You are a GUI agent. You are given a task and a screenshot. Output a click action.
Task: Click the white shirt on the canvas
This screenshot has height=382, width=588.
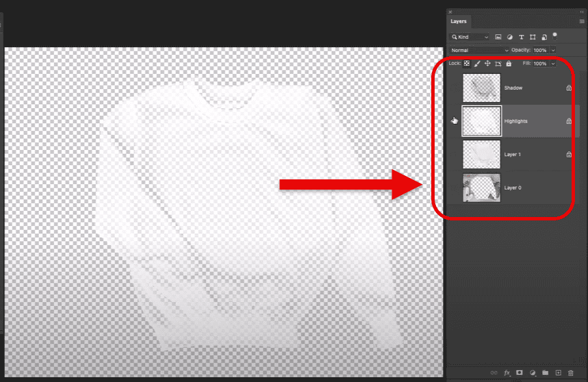(x=240, y=210)
